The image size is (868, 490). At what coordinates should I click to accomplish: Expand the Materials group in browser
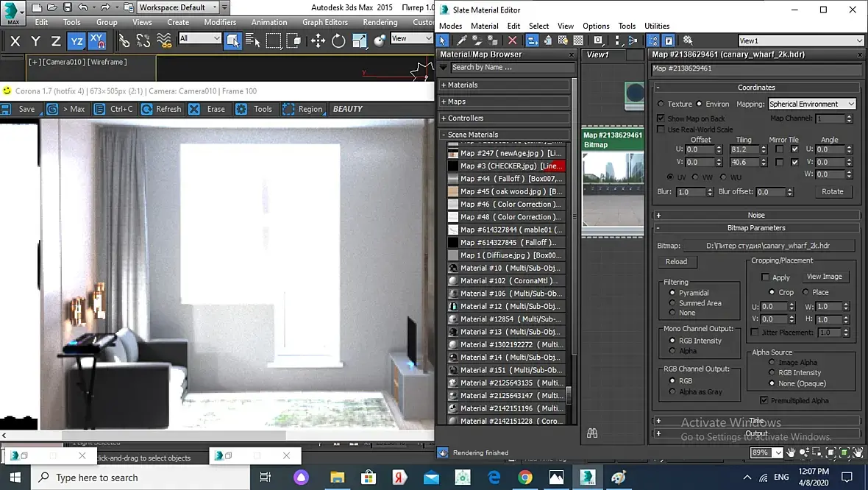[x=505, y=85]
